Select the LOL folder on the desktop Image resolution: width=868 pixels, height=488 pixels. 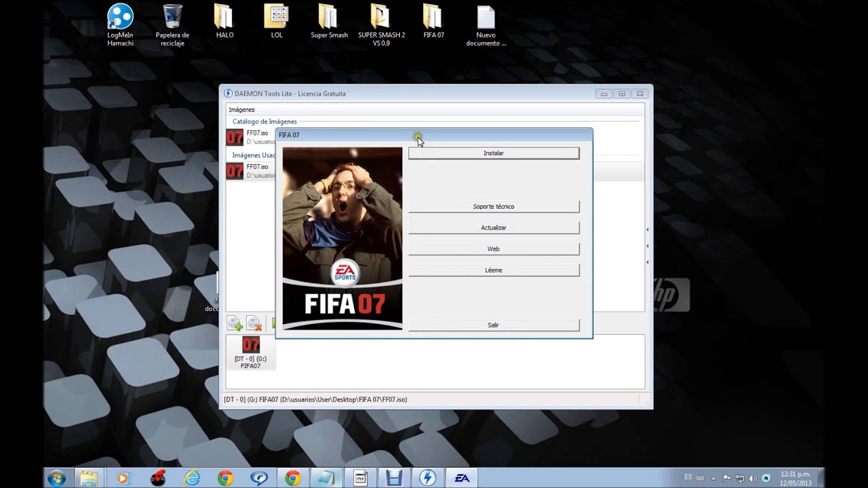click(x=277, y=22)
